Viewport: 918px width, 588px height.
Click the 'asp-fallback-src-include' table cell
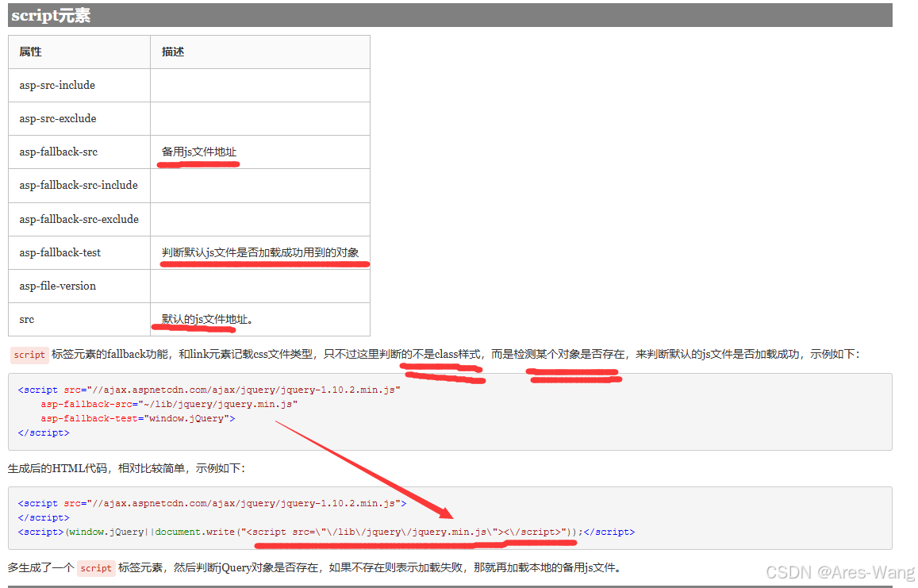click(79, 186)
